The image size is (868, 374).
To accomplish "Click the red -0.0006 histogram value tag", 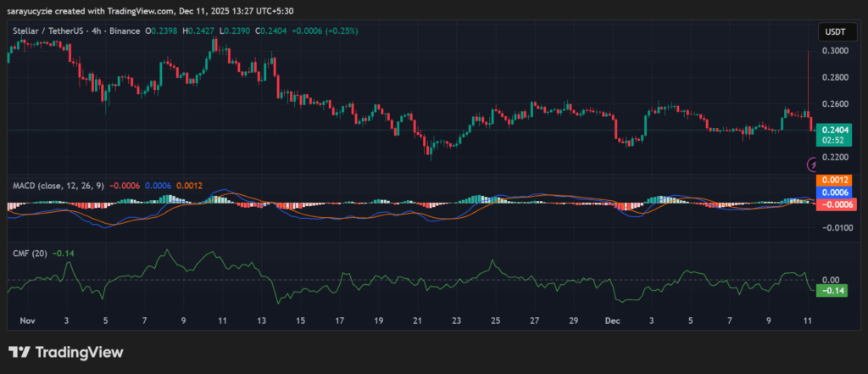I will [834, 204].
